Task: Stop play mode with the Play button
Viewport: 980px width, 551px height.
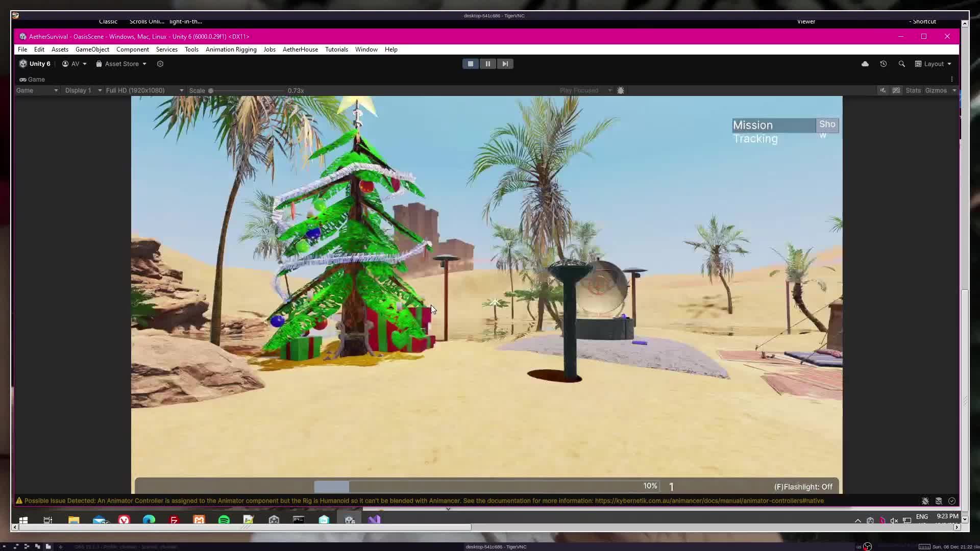Action: pyautogui.click(x=470, y=64)
